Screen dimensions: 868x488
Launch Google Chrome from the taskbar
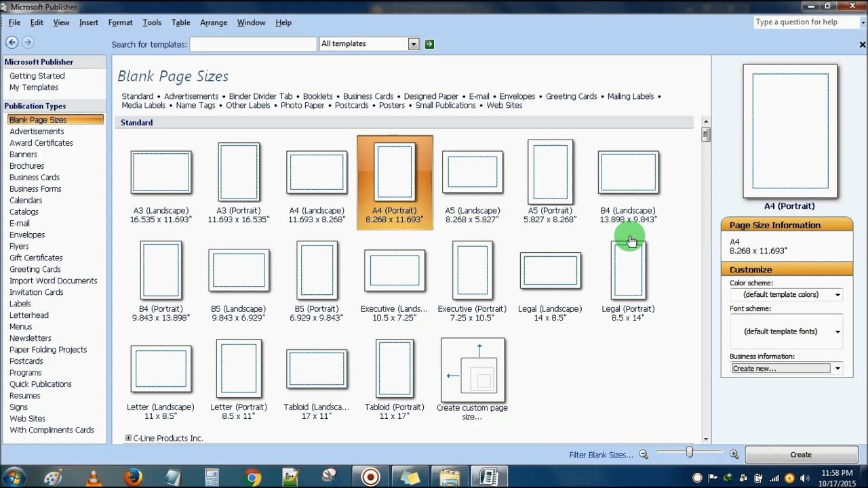point(252,477)
